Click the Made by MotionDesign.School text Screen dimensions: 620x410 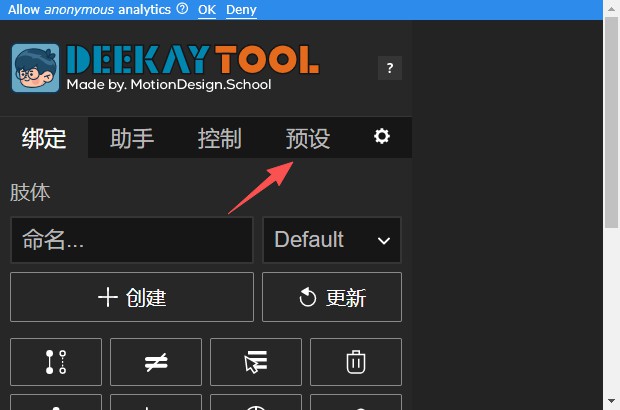[169, 84]
